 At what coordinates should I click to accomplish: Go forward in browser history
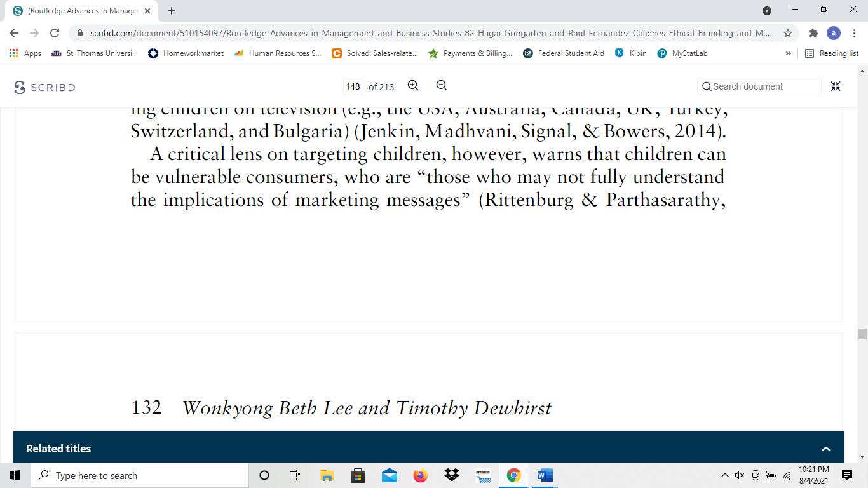[34, 33]
